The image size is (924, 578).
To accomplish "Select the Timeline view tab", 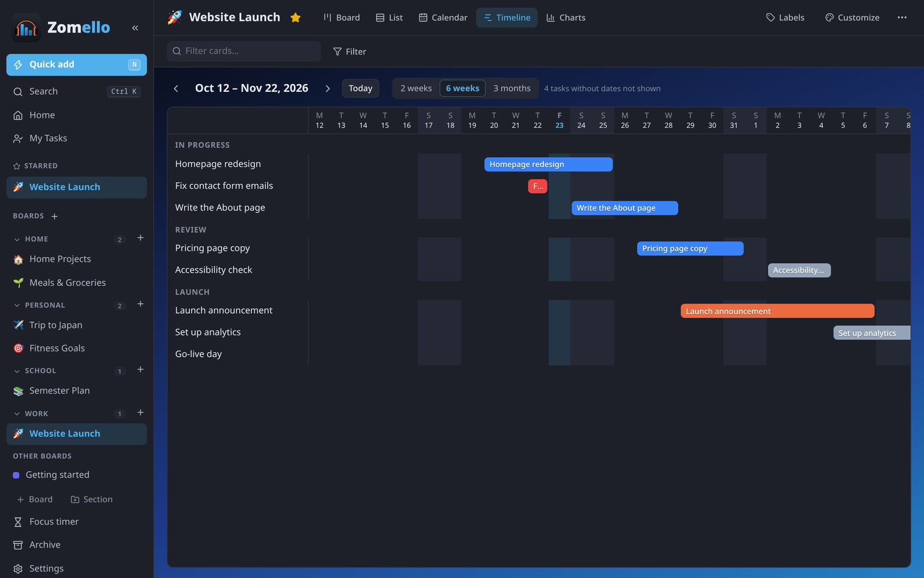I will pyautogui.click(x=507, y=18).
